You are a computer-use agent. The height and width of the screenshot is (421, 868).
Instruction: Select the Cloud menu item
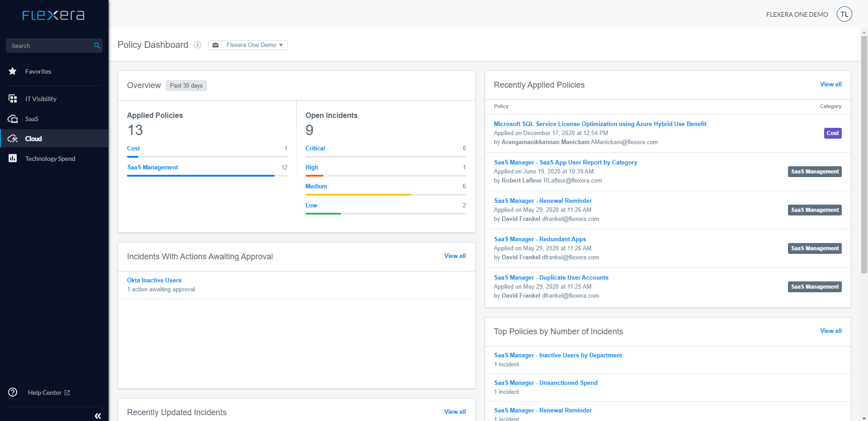tap(33, 139)
